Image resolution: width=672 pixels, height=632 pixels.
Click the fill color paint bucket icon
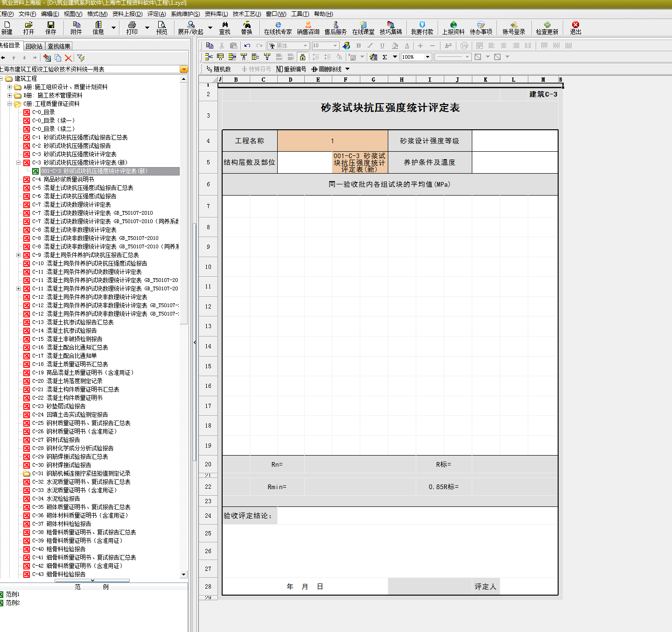coord(395,45)
